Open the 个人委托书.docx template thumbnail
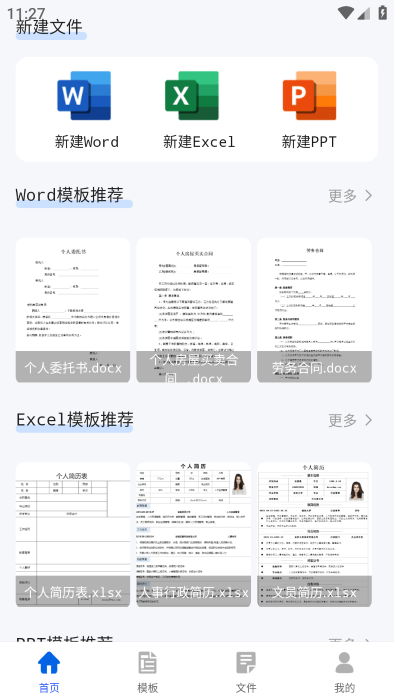This screenshot has width=394, height=700. tap(73, 310)
